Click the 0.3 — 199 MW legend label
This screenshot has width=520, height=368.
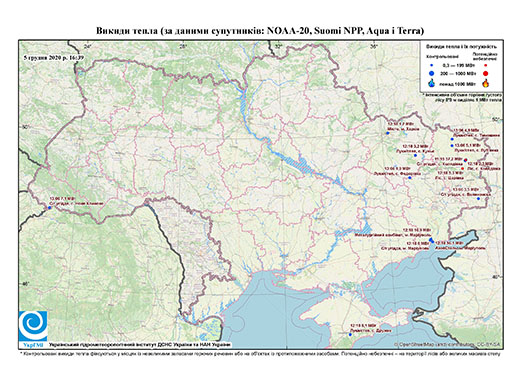[459, 65]
